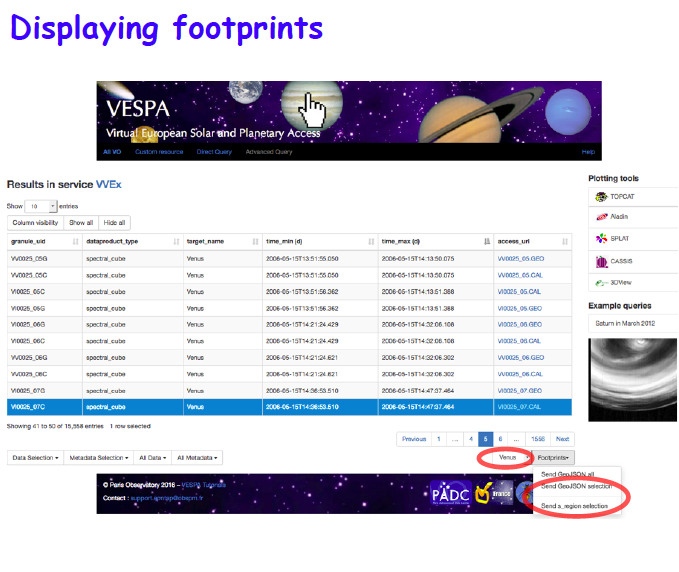Toggle the Footprints dropdown button
This screenshot has height=572, width=679.
553,458
